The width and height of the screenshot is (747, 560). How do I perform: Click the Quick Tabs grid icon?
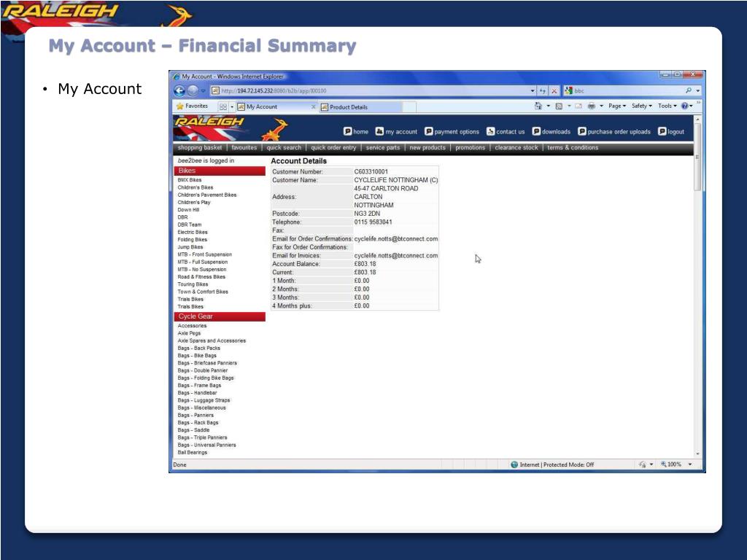click(223, 106)
